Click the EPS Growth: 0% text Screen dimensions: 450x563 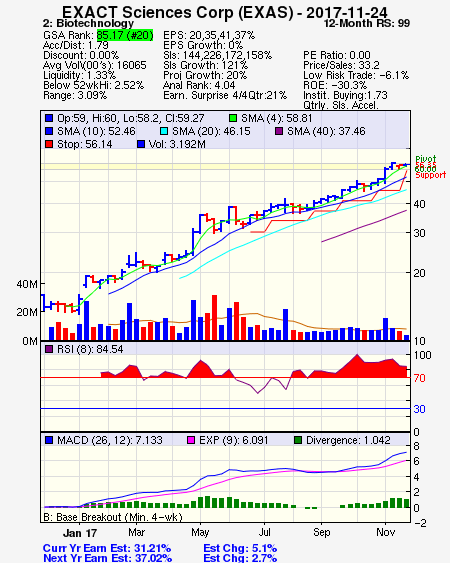pyautogui.click(x=203, y=45)
